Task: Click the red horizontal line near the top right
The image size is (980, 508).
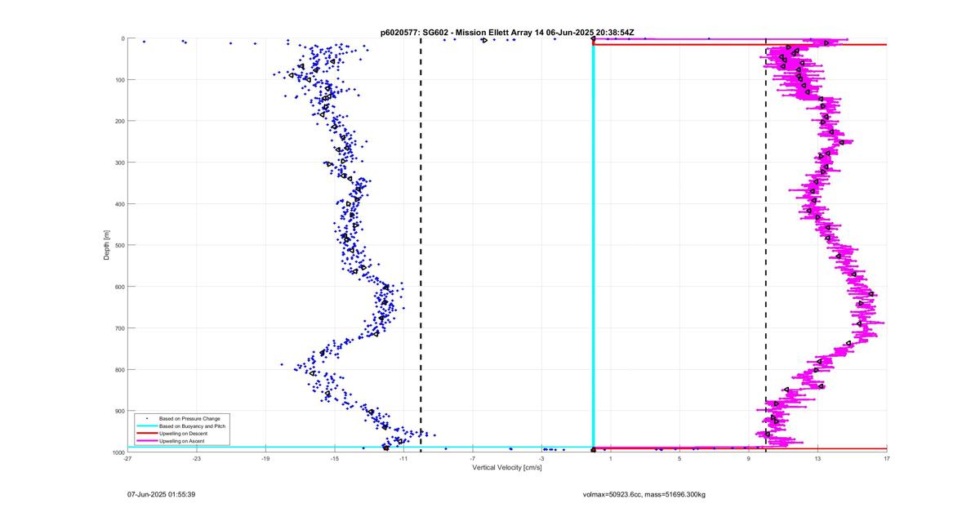Action: click(x=740, y=44)
